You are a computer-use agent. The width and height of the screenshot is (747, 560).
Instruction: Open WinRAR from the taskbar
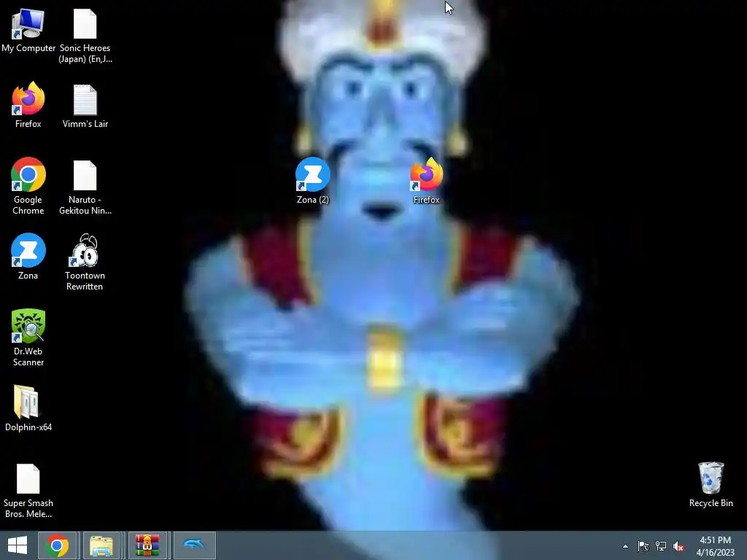coord(147,545)
